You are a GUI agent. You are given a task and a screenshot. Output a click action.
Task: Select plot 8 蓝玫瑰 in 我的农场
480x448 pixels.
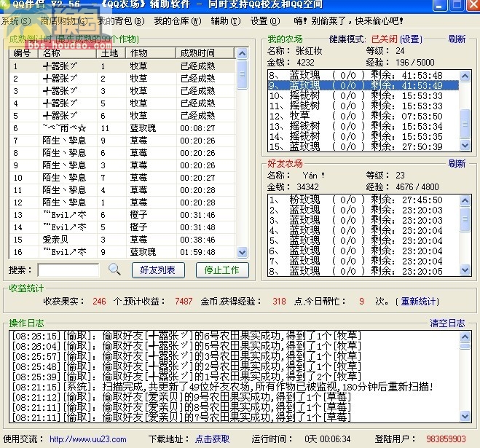363,75
